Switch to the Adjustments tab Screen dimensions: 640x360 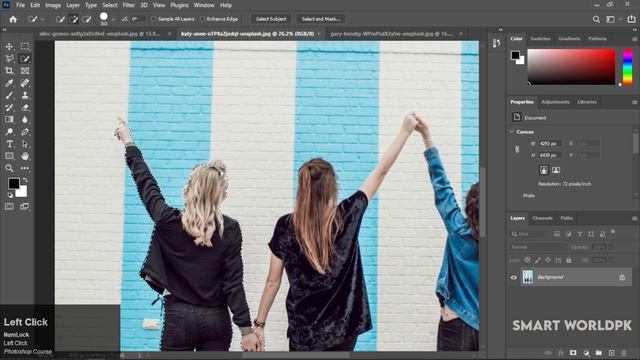click(x=555, y=102)
